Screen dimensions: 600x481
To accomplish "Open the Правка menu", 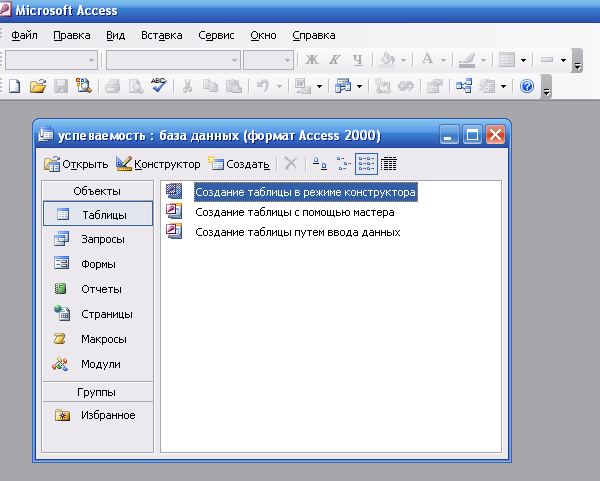I will 72,35.
